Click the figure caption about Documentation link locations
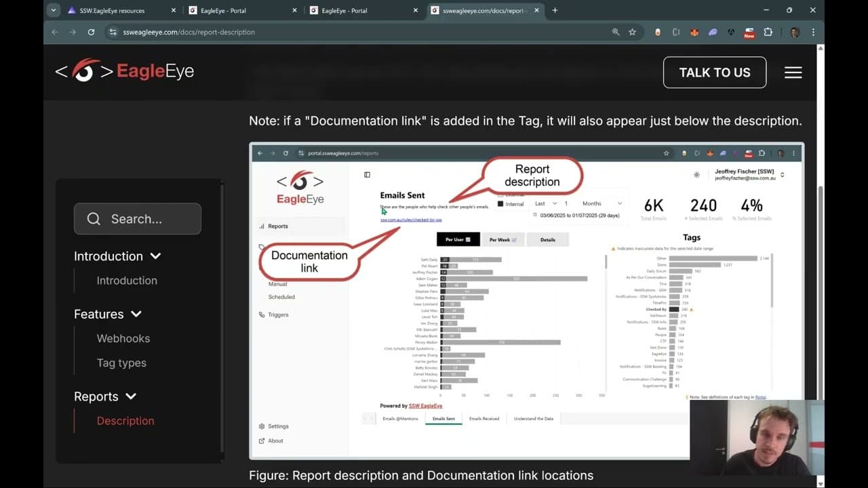Screen dimensions: 868x488 point(421,476)
